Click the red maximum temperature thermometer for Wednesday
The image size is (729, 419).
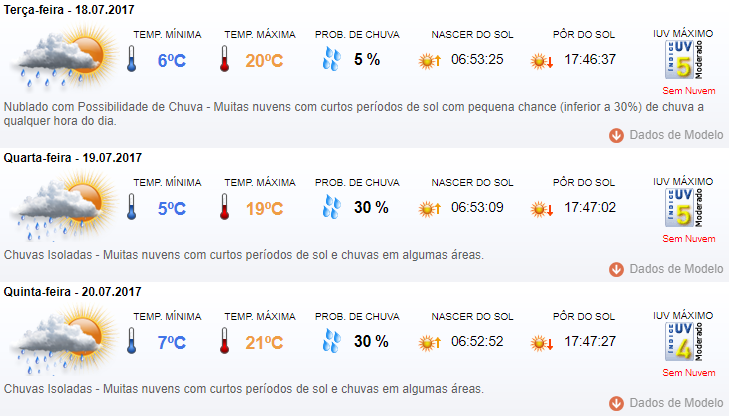pyautogui.click(x=225, y=207)
